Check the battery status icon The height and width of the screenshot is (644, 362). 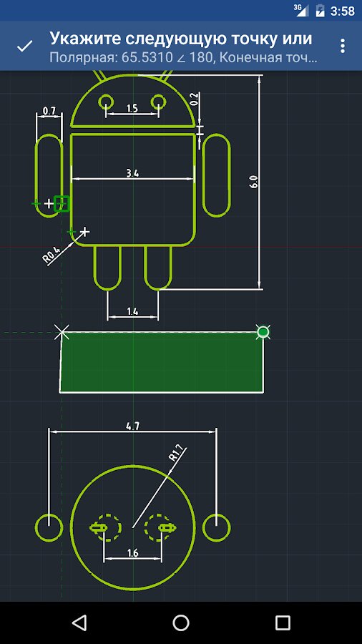pyautogui.click(x=320, y=10)
